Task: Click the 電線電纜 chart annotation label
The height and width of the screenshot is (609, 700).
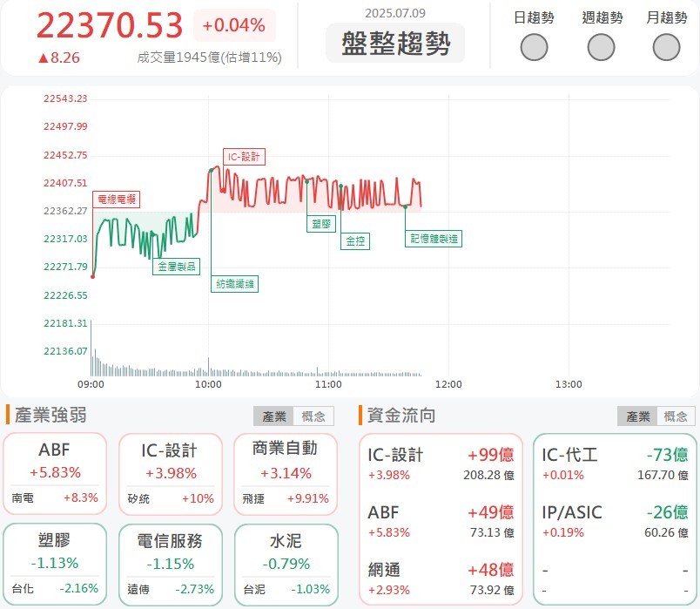Action: [117, 200]
